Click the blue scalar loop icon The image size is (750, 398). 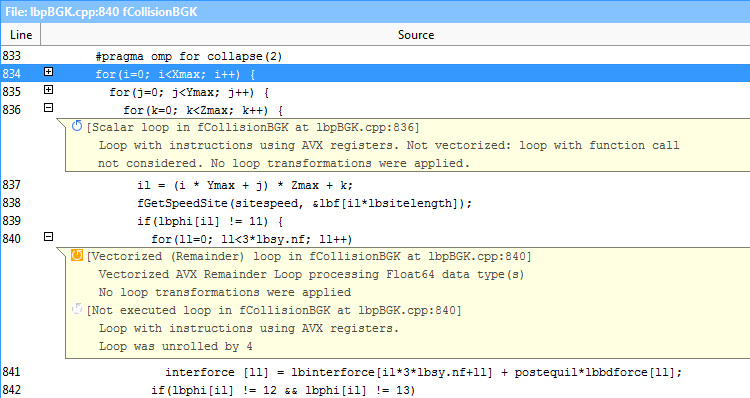[x=77, y=126]
